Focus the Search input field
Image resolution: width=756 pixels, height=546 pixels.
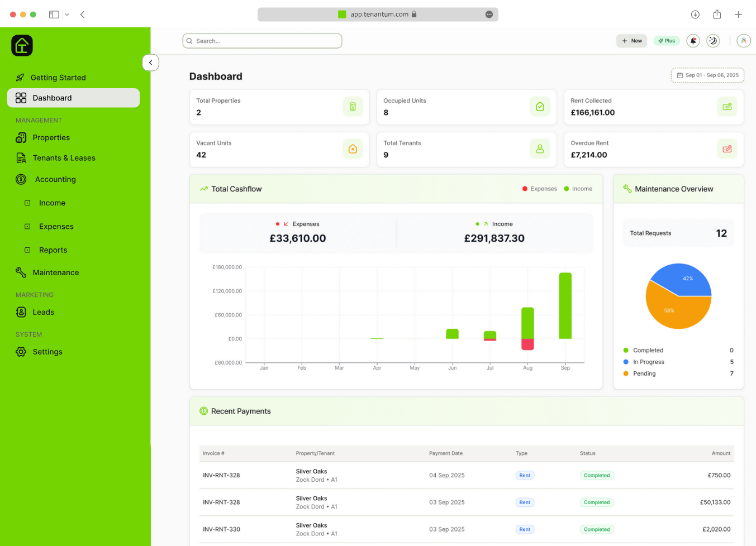click(x=263, y=41)
